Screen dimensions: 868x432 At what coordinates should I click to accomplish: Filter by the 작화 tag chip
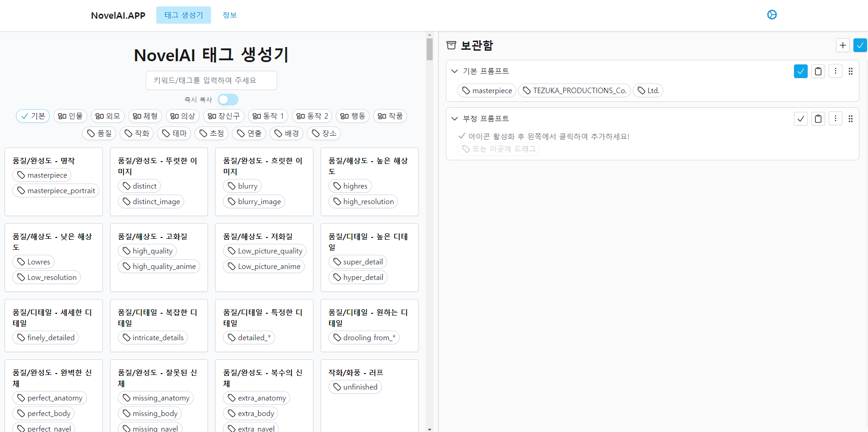pos(137,133)
